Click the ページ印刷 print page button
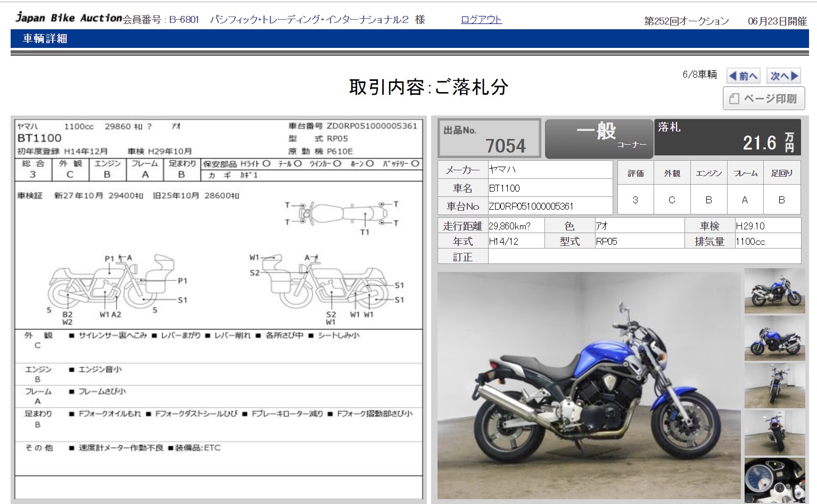817x504 pixels. tap(764, 98)
